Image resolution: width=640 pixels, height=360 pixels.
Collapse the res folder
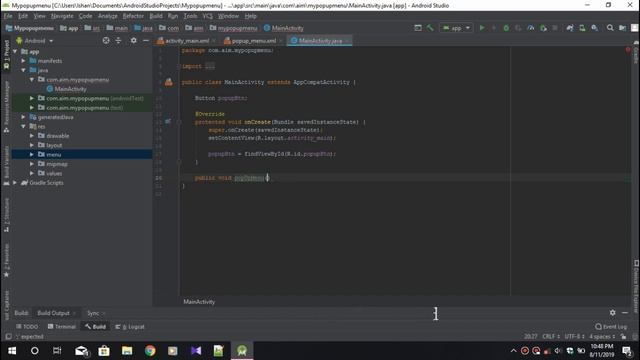coord(23,127)
